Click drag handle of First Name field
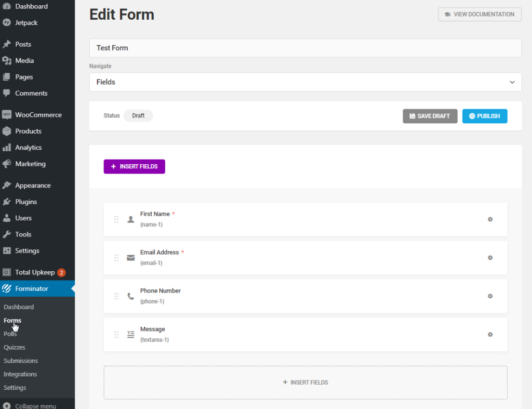 point(116,219)
